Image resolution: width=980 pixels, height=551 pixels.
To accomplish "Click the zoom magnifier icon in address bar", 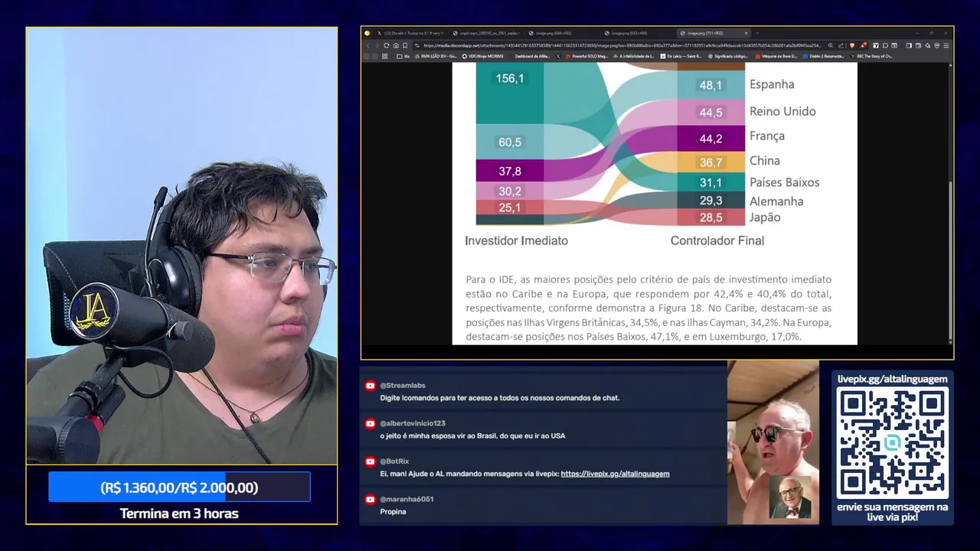I will pos(831,45).
